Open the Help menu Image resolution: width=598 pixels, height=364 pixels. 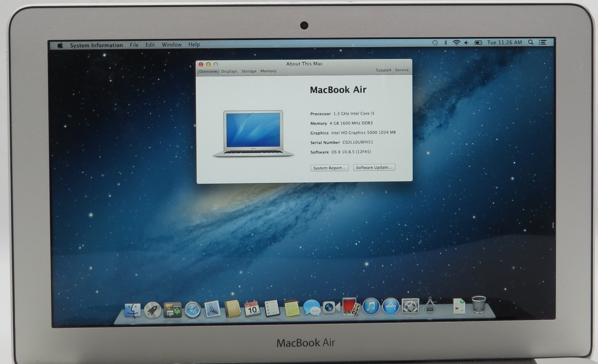(194, 44)
